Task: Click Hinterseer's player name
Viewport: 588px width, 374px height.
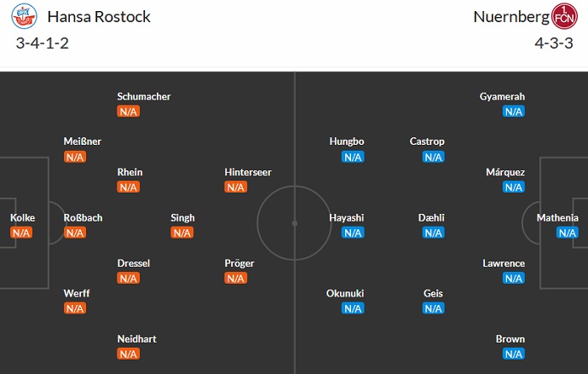Action: (248, 172)
